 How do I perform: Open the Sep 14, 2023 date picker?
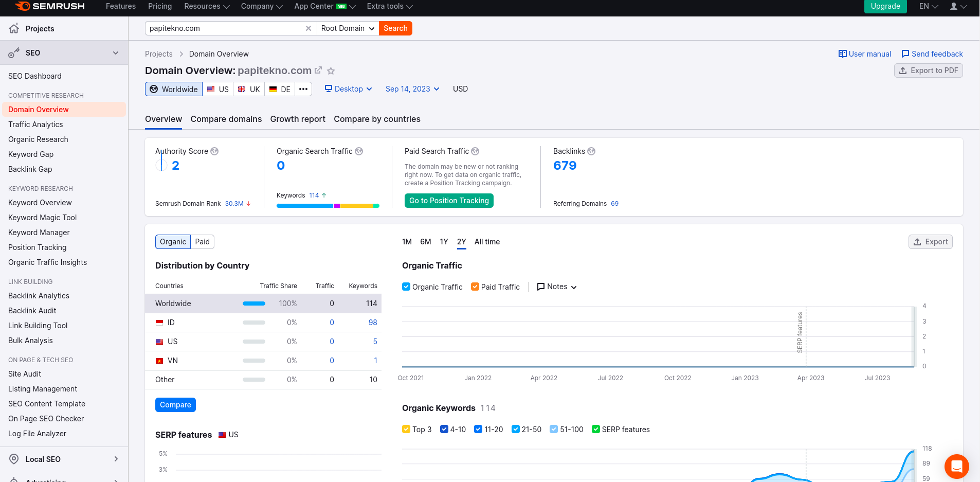coord(412,89)
